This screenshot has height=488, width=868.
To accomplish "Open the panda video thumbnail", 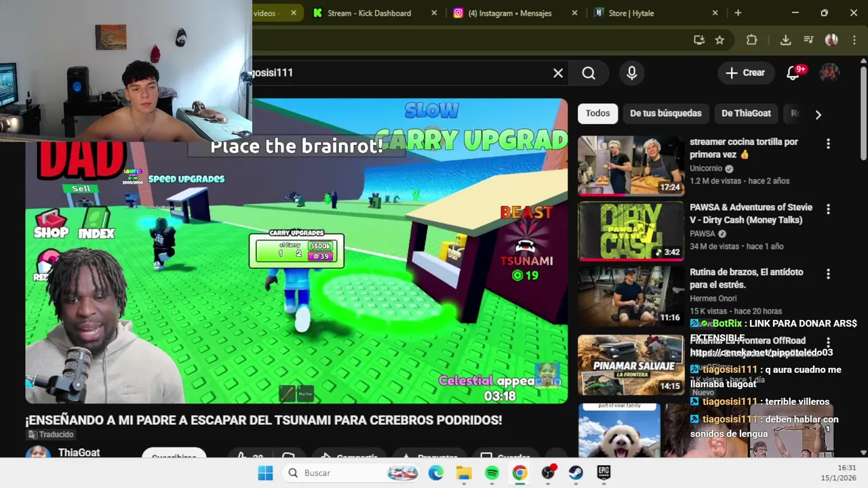I will click(619, 431).
